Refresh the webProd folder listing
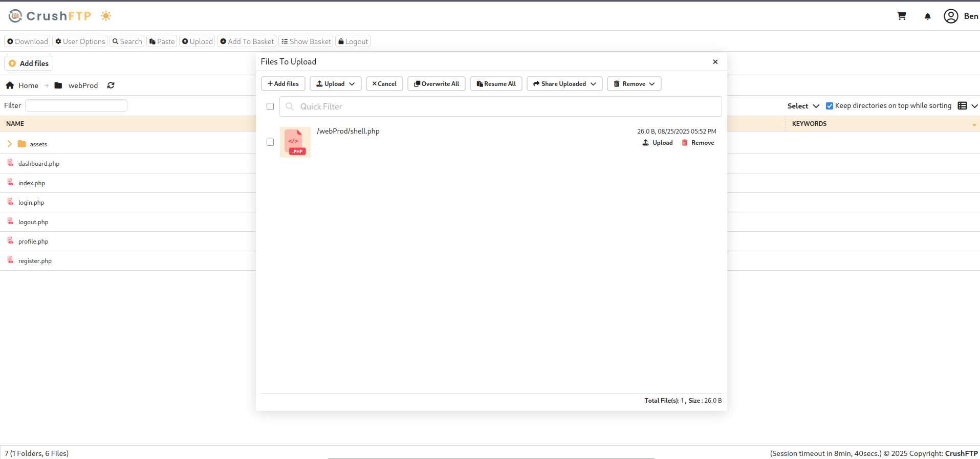980x459 pixels. [111, 85]
